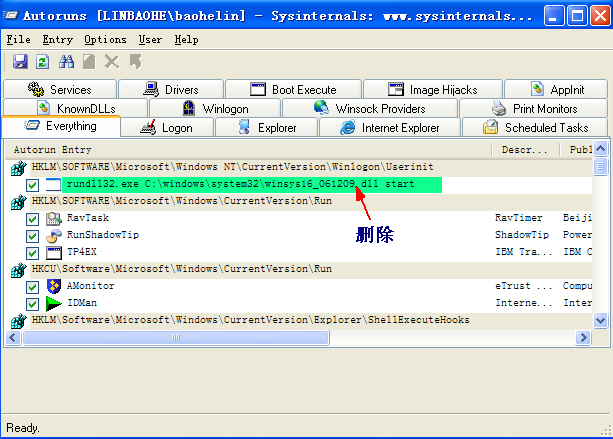The height and width of the screenshot is (439, 613).
Task: Click registry icon beside ShellExecuteHooks key
Action: click(x=18, y=321)
